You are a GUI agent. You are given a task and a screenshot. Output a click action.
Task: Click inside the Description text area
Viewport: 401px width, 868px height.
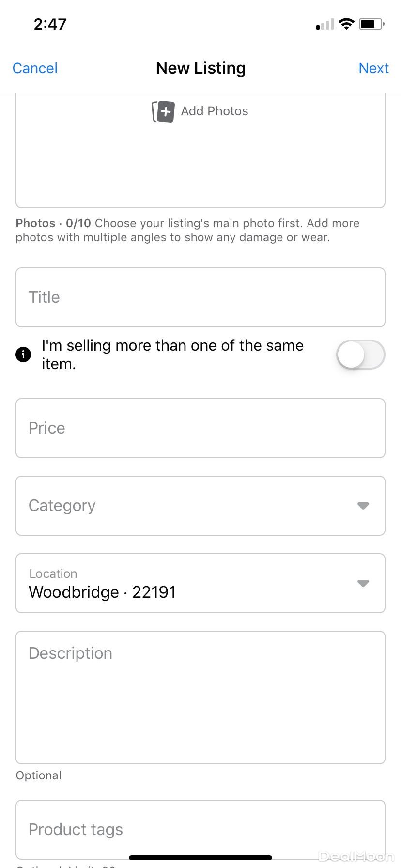coord(200,697)
